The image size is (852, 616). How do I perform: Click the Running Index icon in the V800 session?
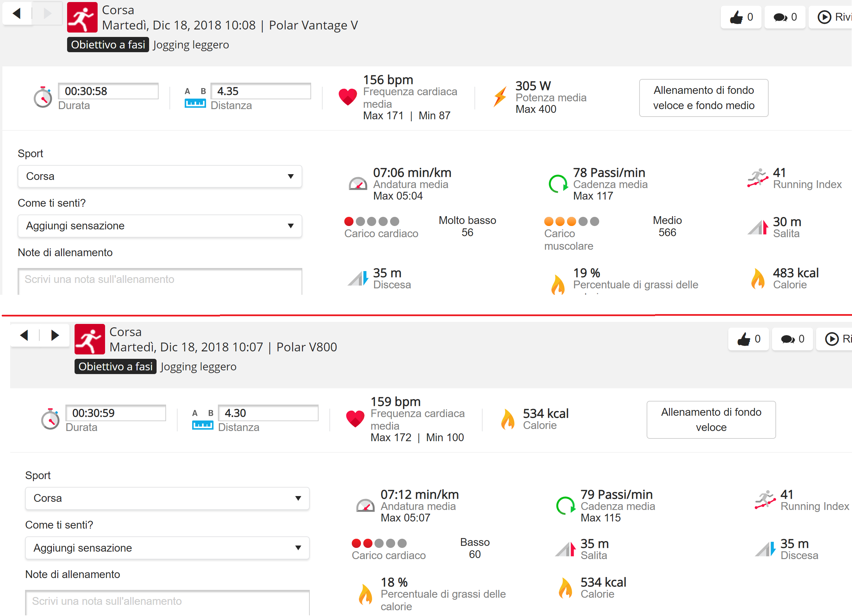[x=765, y=499]
